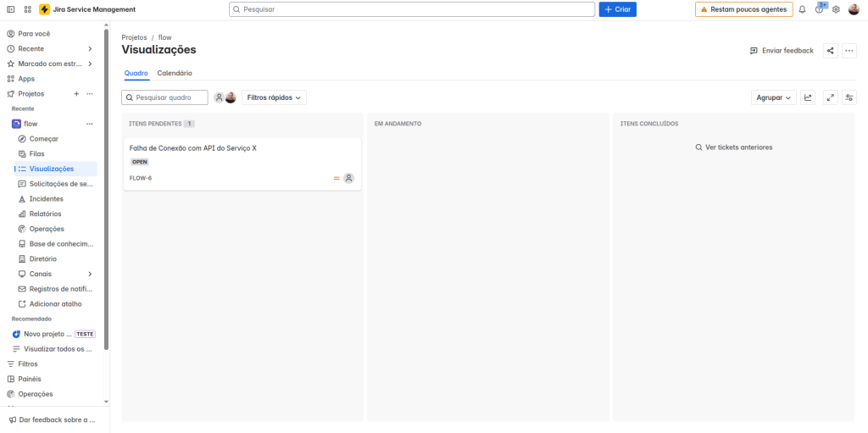Click the blue Criar button
The width and height of the screenshot is (868, 433).
(x=617, y=9)
